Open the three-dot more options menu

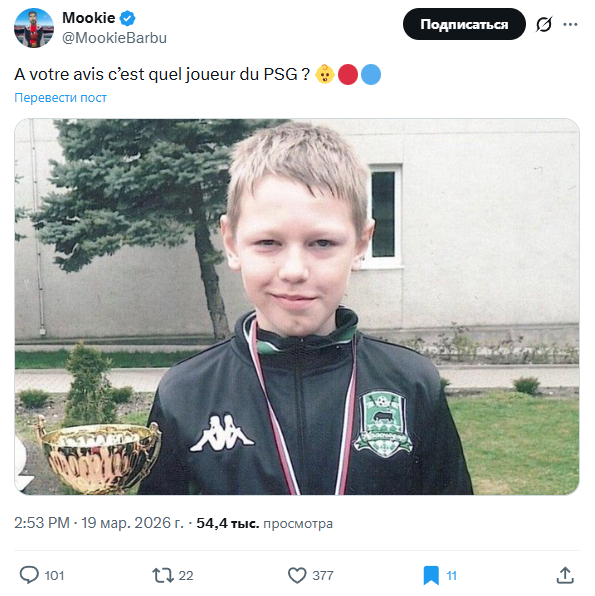[570, 24]
